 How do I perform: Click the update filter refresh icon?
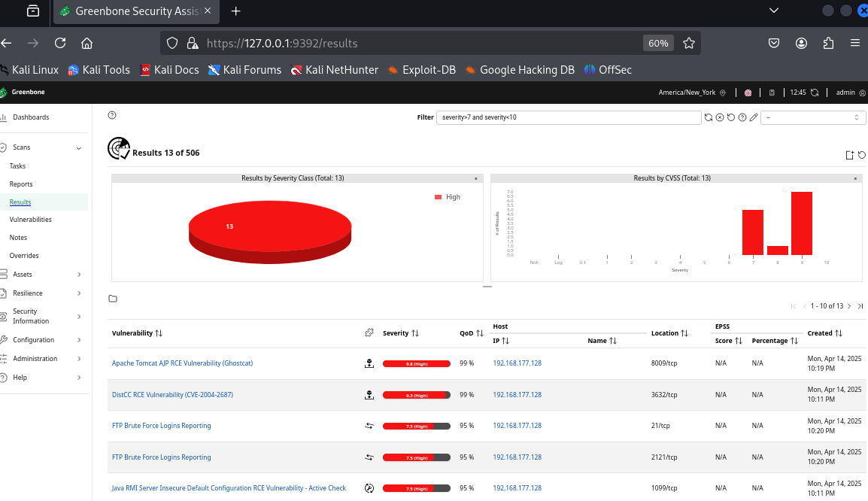pyautogui.click(x=708, y=117)
